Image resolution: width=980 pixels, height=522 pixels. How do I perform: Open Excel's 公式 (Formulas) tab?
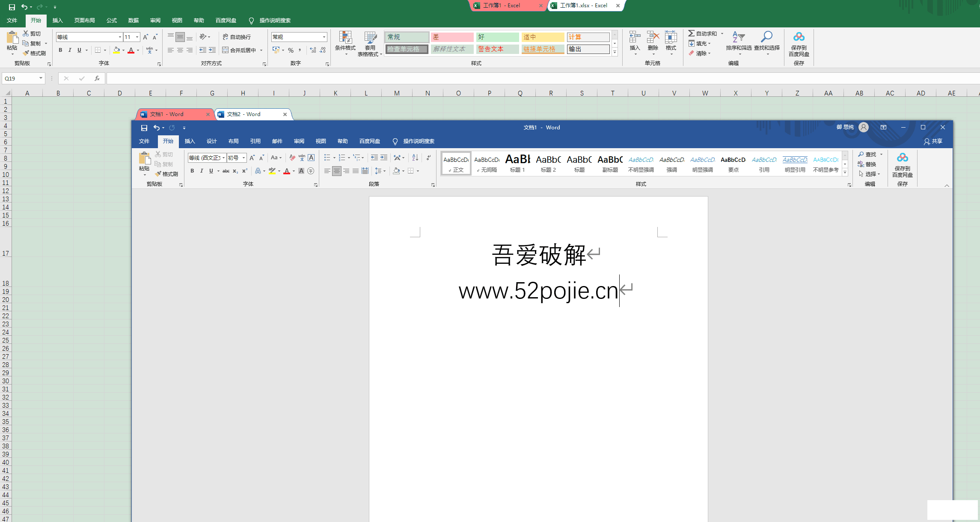pos(112,21)
